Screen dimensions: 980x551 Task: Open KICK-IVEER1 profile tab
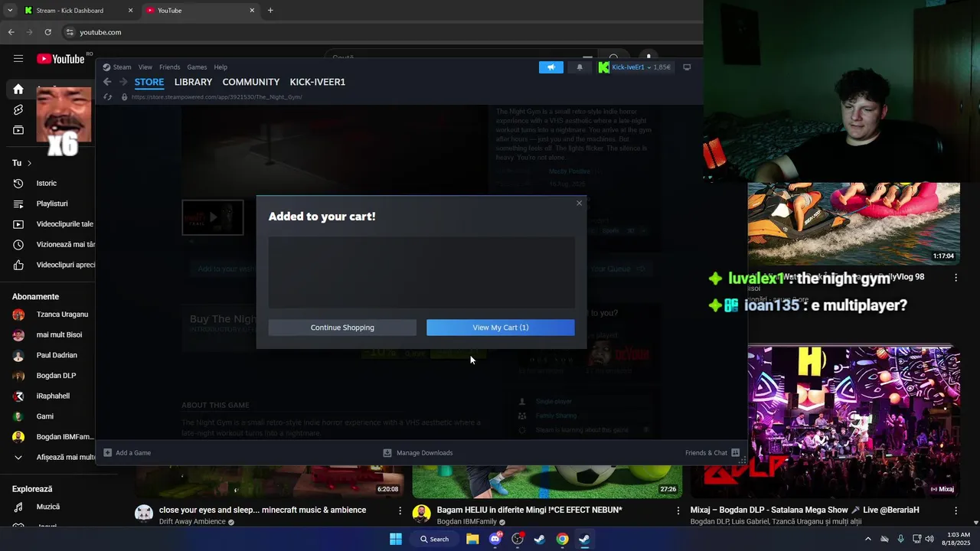point(318,82)
